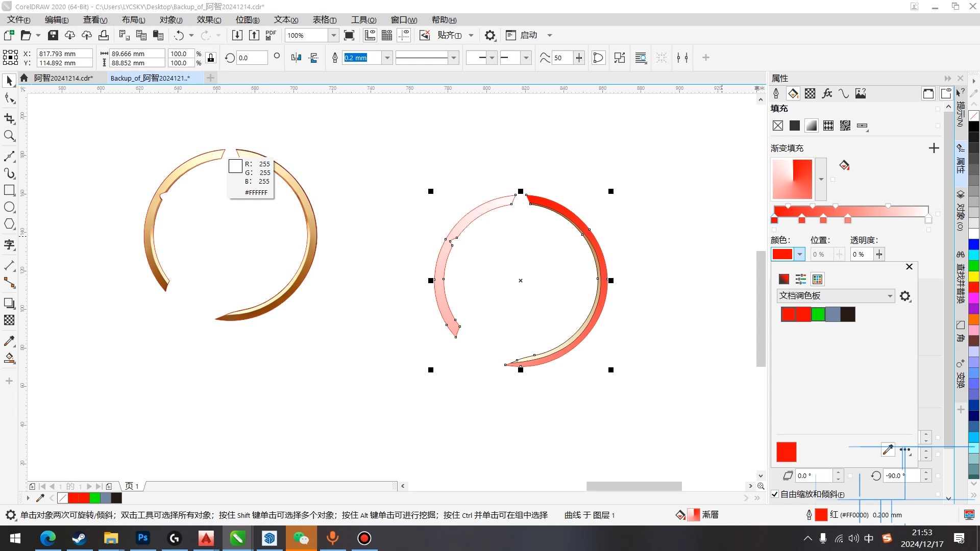Viewport: 980px width, 551px height.
Task: Open the 效果 menu
Action: coord(209,20)
